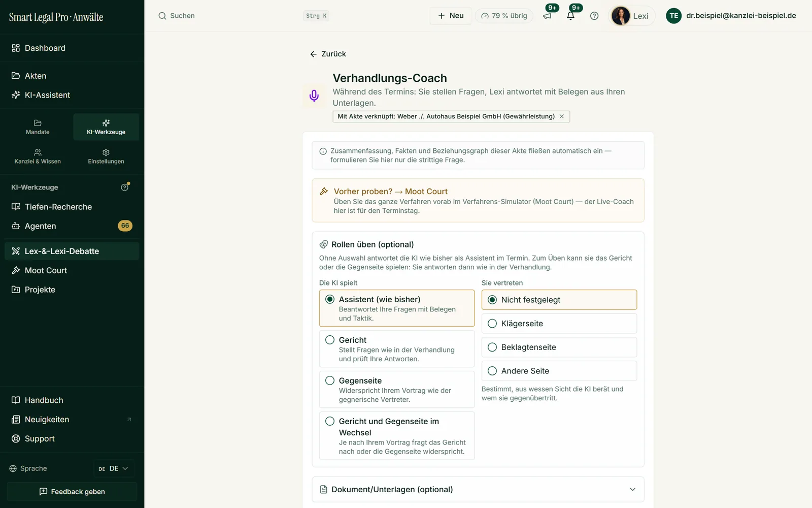Open Tiefen-Recherche tool
Viewport: 812px width, 508px height.
72,207
